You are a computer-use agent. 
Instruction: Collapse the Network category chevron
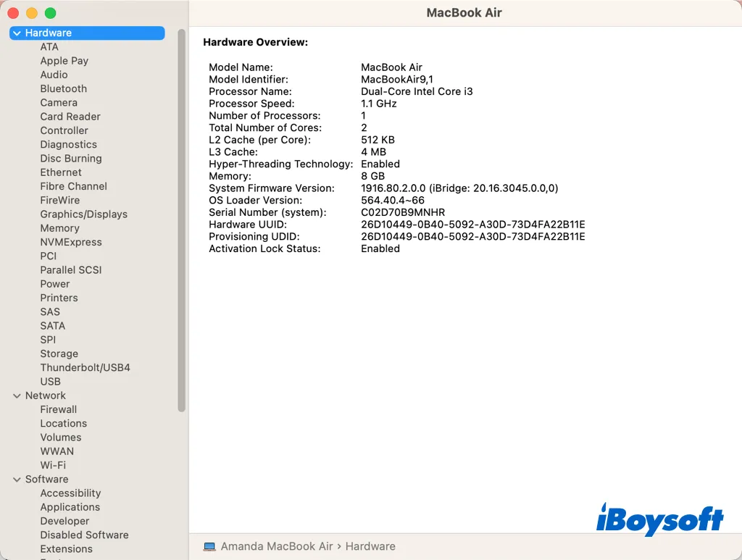(17, 396)
